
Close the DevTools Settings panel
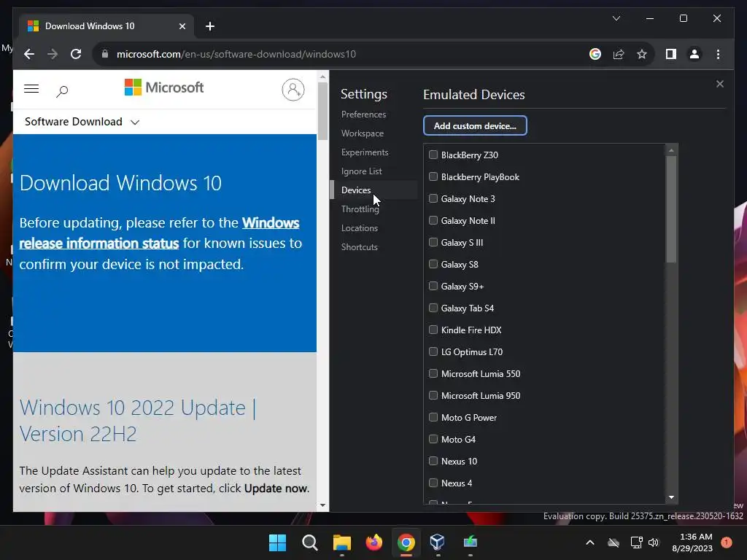720,84
